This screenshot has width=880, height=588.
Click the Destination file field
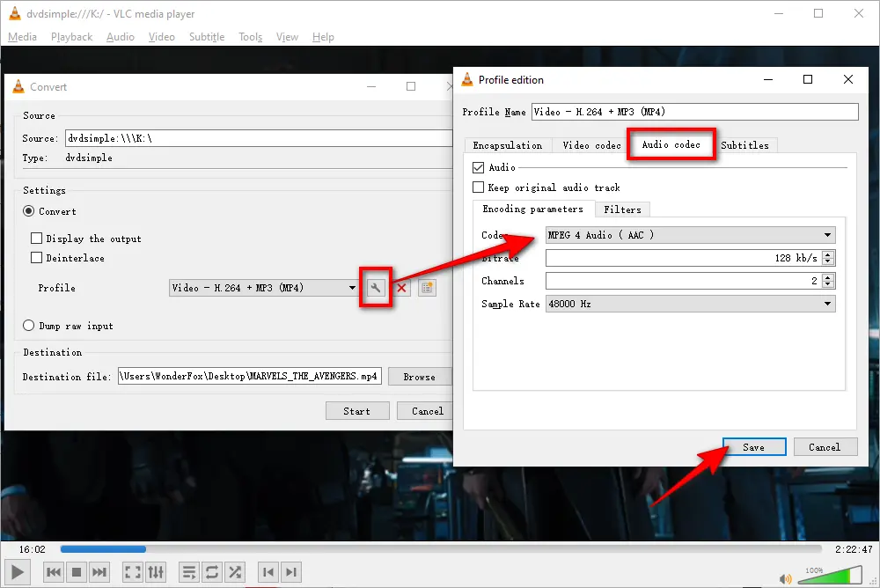click(x=250, y=376)
